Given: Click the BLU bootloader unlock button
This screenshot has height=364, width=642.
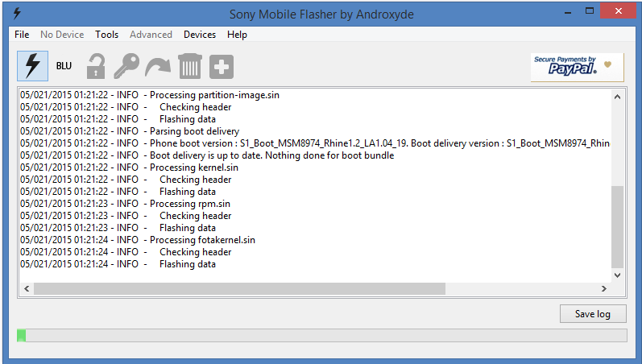Looking at the screenshot, I should click(64, 66).
